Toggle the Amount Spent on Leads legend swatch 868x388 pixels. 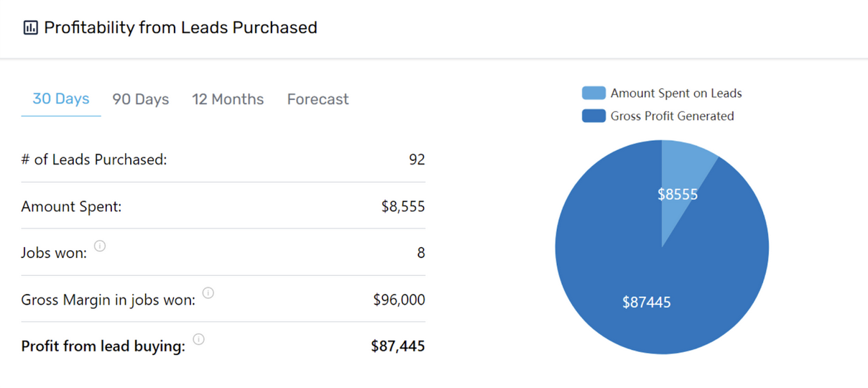pos(594,93)
